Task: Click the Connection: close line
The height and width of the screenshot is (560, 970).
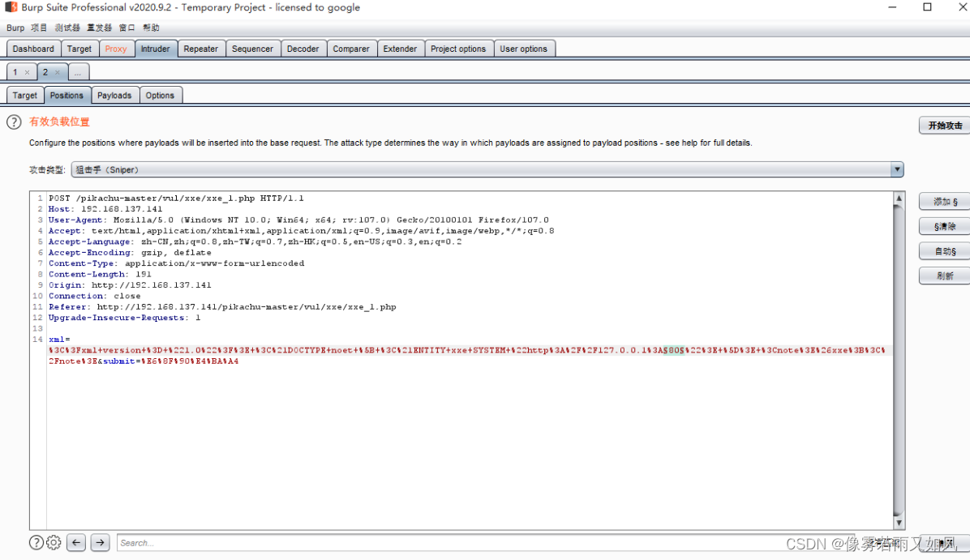Action: click(95, 296)
